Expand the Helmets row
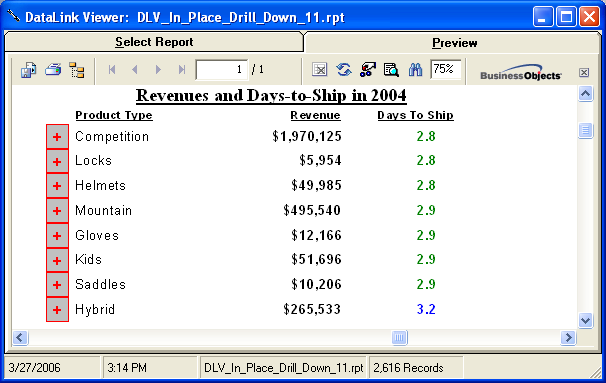Image resolution: width=606 pixels, height=383 pixels. [x=57, y=186]
